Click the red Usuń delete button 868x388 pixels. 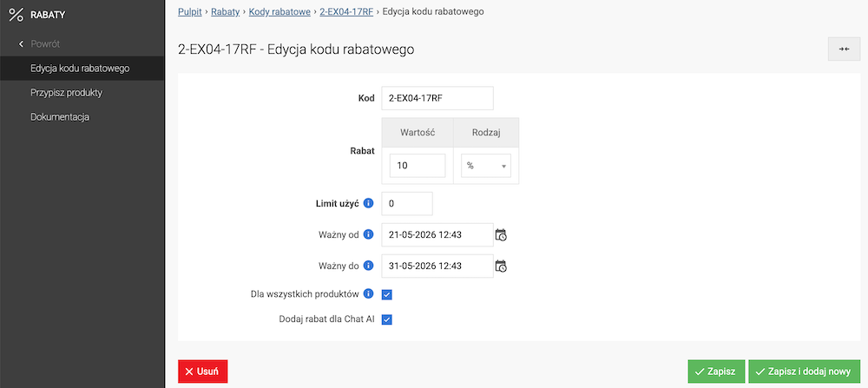pos(202,372)
